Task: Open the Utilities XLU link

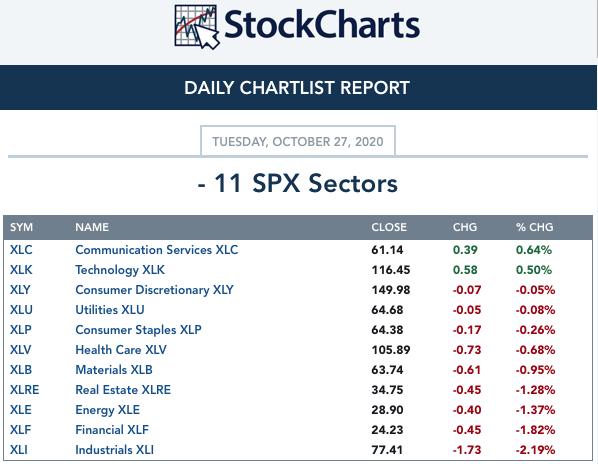Action: click(110, 310)
